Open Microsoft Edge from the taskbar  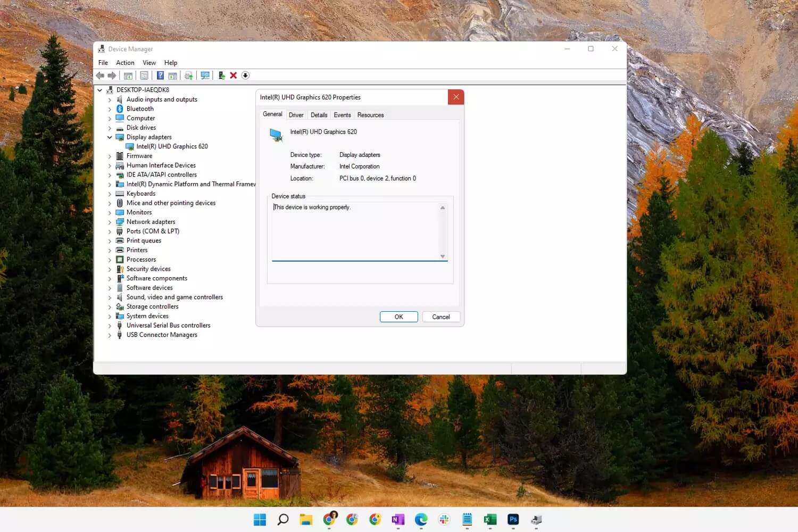[x=421, y=520]
